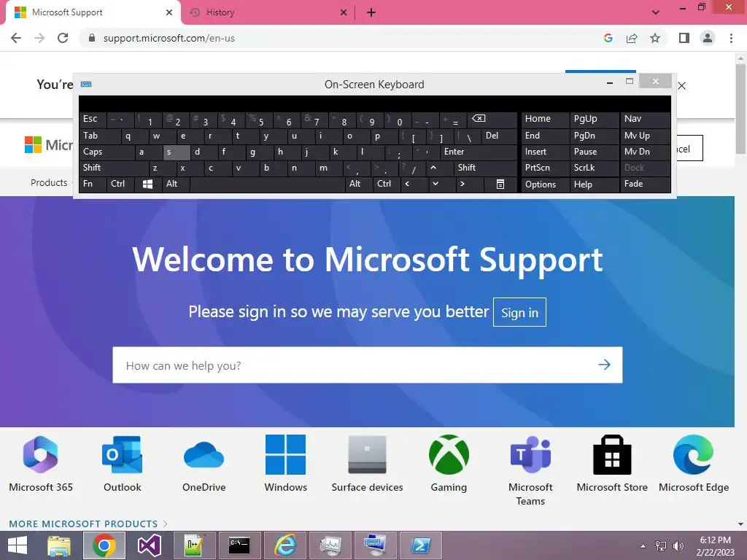The image size is (747, 560).
Task: Open the Products menu on page
Action: [x=49, y=182]
